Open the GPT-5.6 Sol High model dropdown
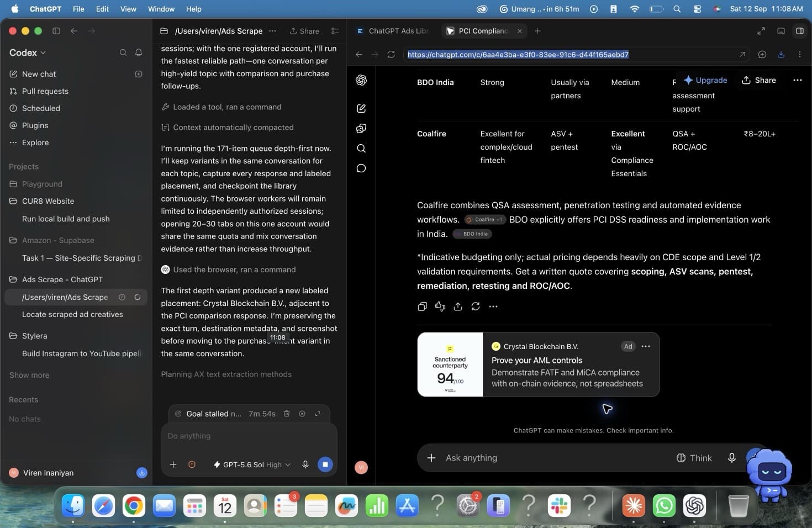The height and width of the screenshot is (528, 812). pyautogui.click(x=252, y=464)
